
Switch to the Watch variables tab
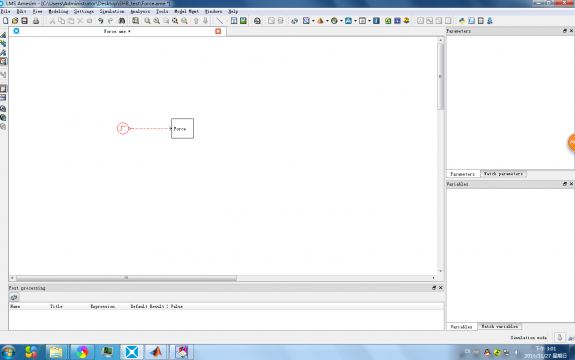point(499,326)
